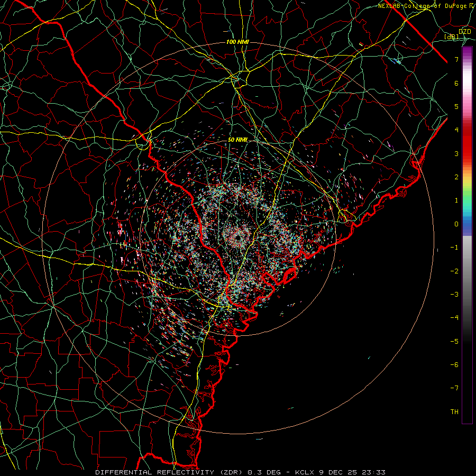Select the "2" tick label on color scale
The height and width of the screenshot is (476, 476).
[456, 177]
